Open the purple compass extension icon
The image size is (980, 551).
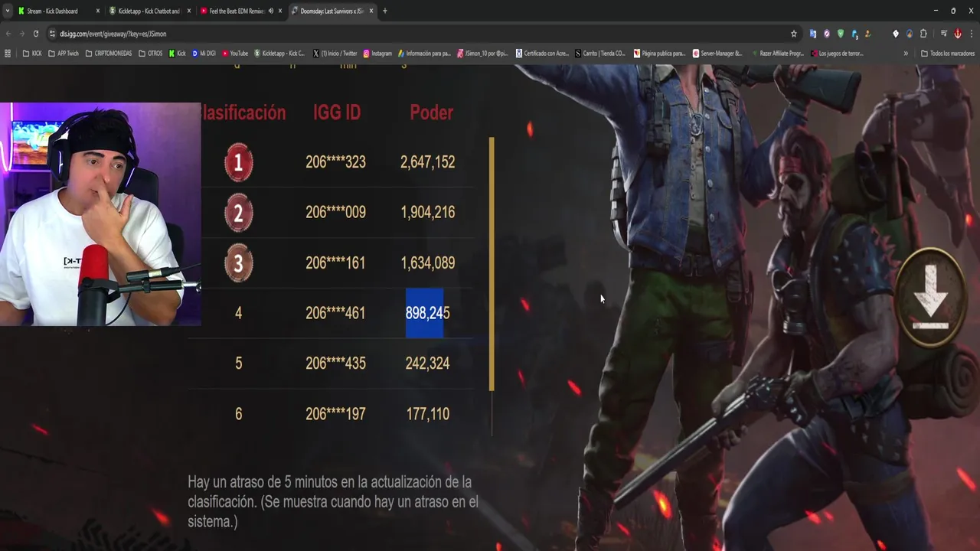[827, 34]
